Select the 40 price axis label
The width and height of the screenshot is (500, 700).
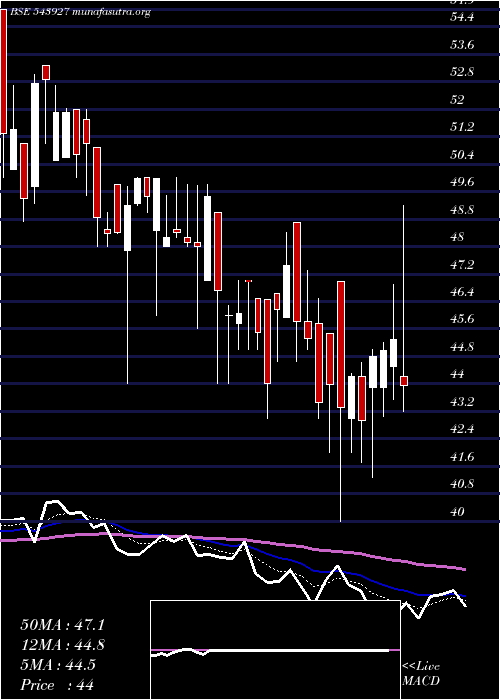click(x=457, y=512)
